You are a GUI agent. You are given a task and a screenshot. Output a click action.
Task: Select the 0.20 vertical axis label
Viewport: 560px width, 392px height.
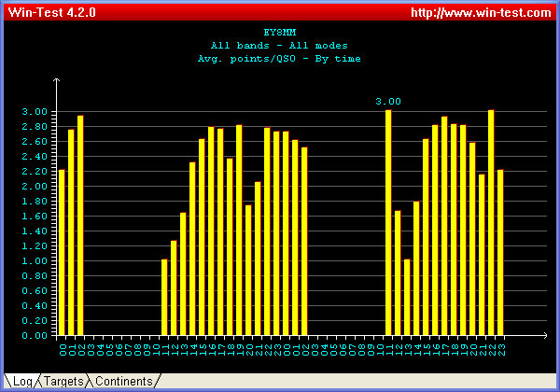click(35, 321)
